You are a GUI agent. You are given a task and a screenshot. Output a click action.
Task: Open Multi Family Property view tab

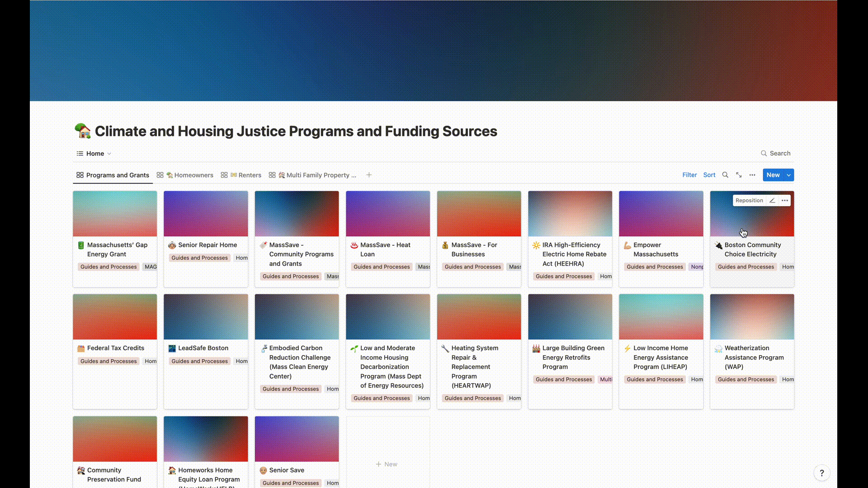[x=316, y=175]
